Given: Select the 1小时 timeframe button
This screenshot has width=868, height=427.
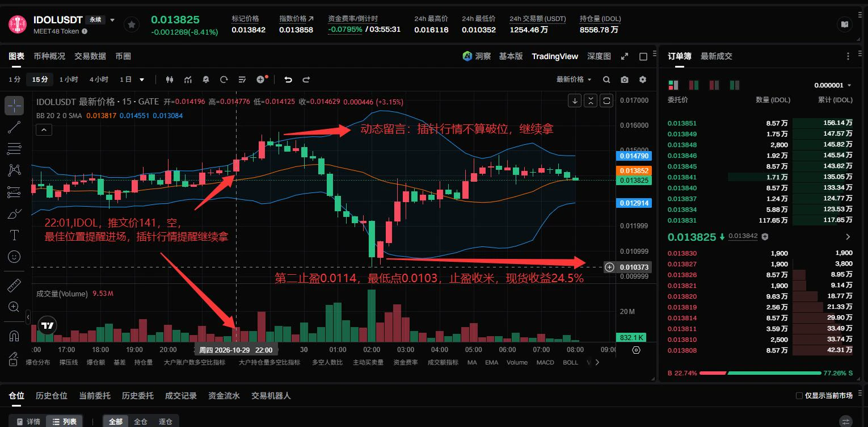Looking at the screenshot, I should click(69, 79).
